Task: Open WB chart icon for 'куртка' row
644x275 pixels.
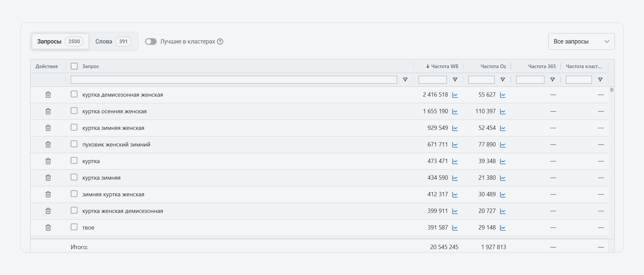Action: [x=455, y=161]
